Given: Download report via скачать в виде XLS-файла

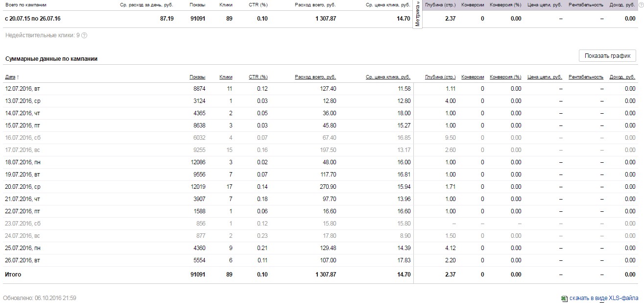Looking at the screenshot, I should tap(603, 298).
